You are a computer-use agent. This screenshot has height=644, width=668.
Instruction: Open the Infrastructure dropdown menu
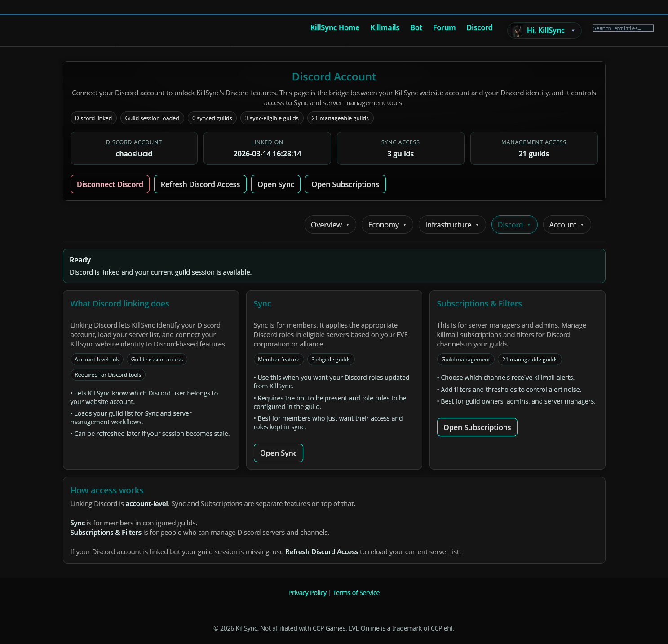[x=451, y=225]
